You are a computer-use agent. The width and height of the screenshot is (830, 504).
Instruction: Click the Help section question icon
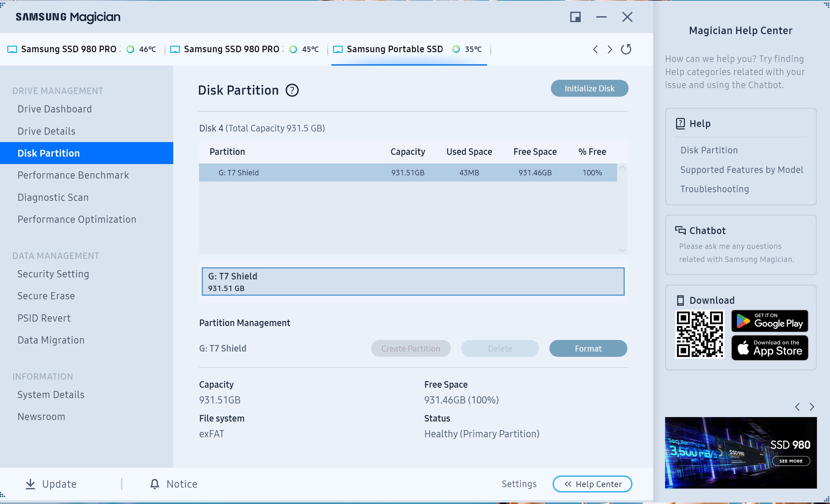click(680, 124)
